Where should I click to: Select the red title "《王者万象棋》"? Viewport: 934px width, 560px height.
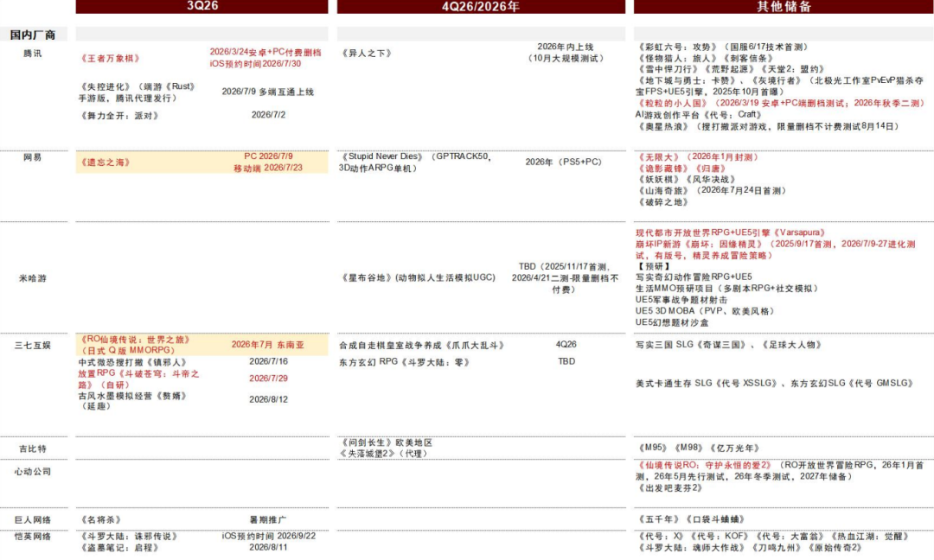(110, 58)
